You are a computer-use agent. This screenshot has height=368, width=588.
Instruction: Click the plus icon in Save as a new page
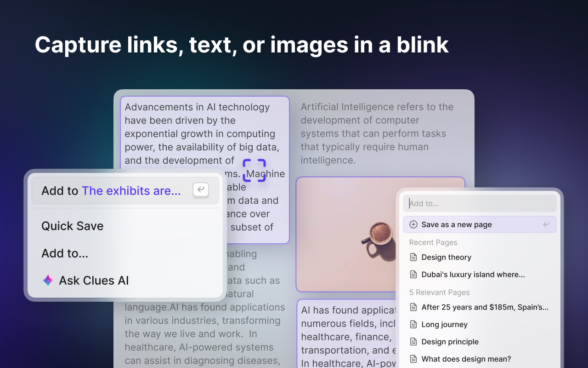coord(413,224)
